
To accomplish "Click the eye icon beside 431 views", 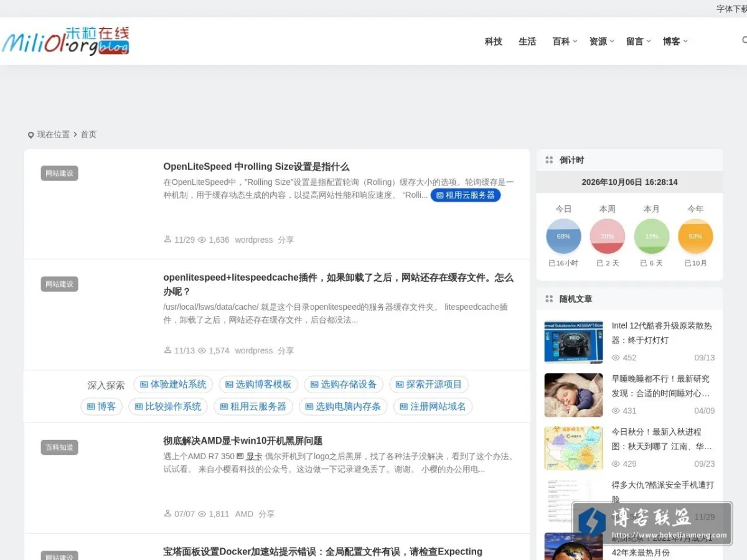I will tap(616, 411).
